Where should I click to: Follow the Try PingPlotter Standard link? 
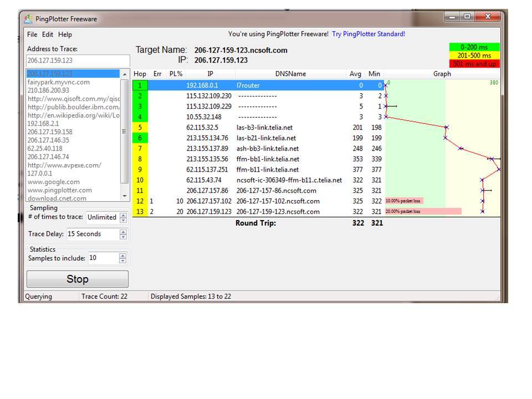[369, 34]
